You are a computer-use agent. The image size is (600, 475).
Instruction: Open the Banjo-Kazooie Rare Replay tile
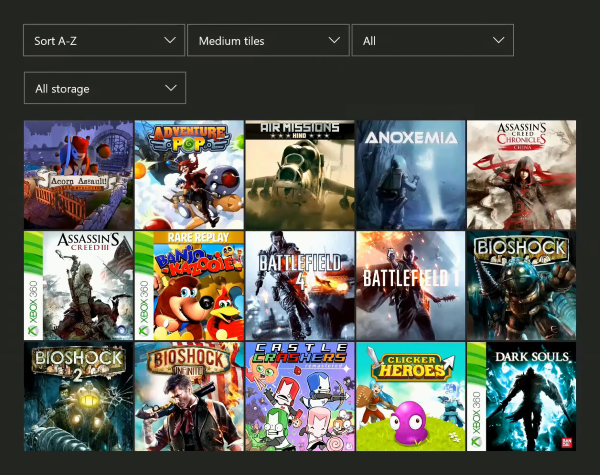click(189, 286)
